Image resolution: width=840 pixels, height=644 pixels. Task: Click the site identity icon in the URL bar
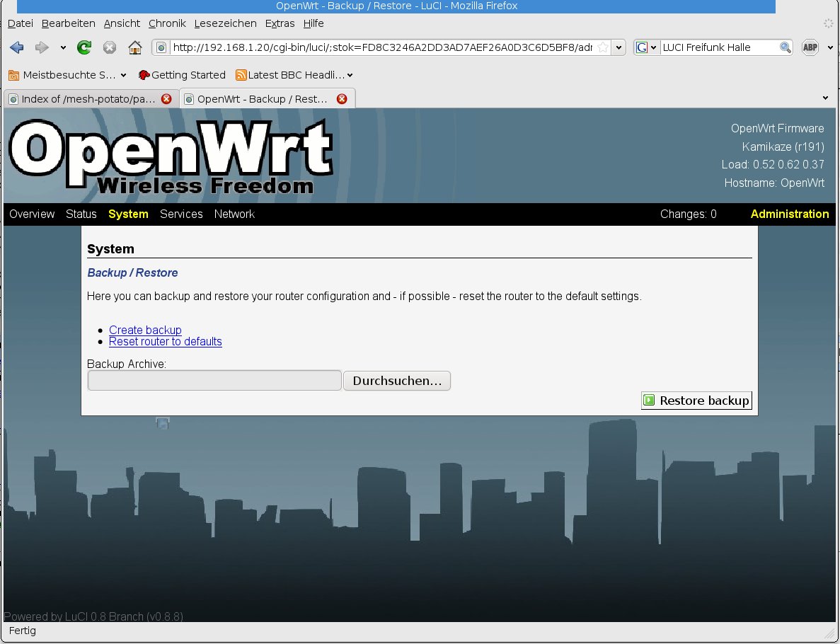coord(161,47)
